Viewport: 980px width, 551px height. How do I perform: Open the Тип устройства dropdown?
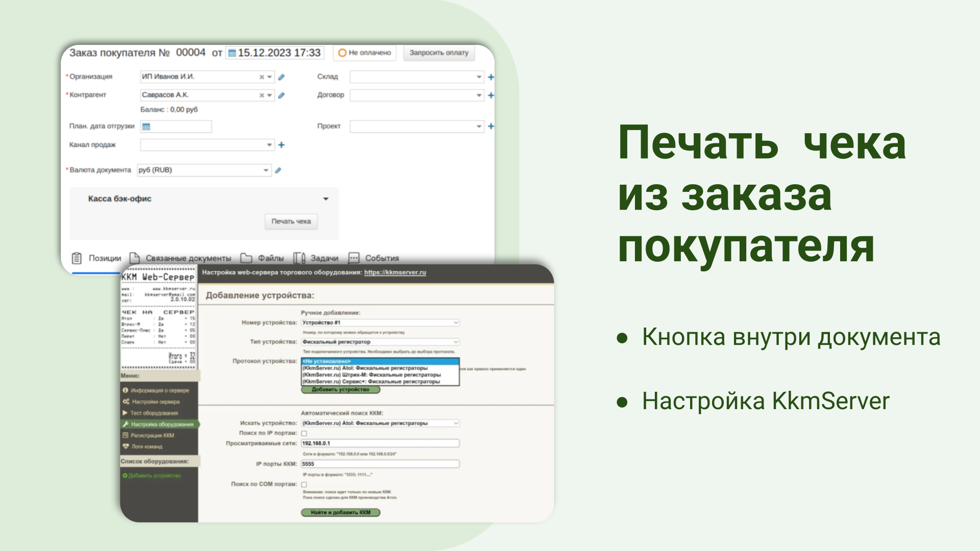[x=380, y=342]
